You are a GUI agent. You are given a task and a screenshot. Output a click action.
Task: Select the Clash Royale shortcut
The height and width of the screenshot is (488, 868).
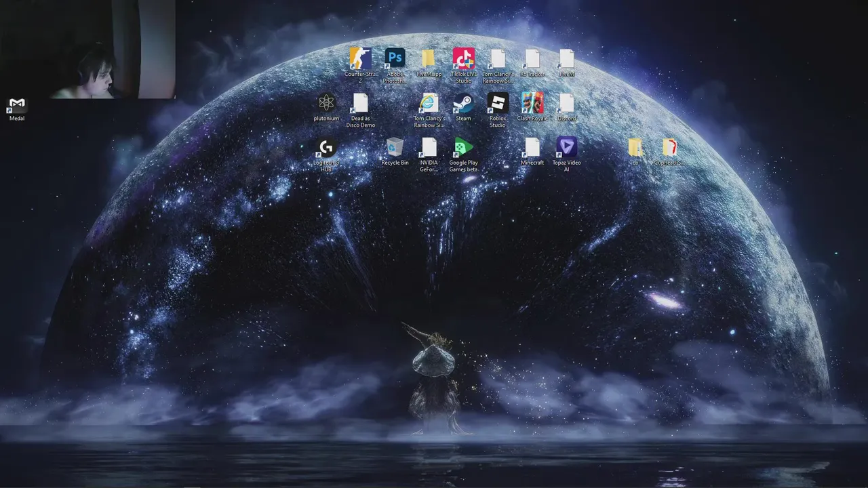[532, 107]
